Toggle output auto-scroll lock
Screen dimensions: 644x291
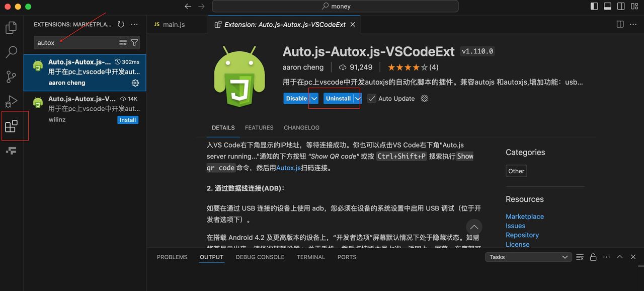coord(593,257)
